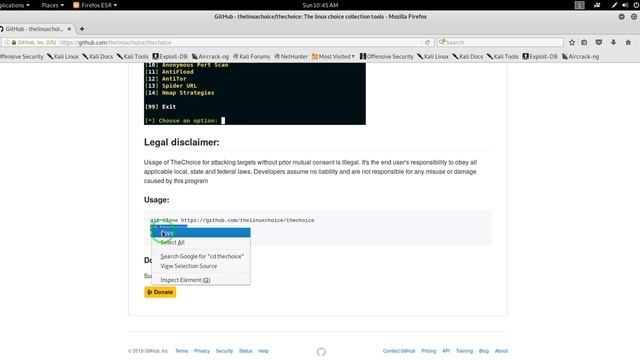Open a new tab with plus button
Viewport: 640px width, 360px height.
click(82, 29)
